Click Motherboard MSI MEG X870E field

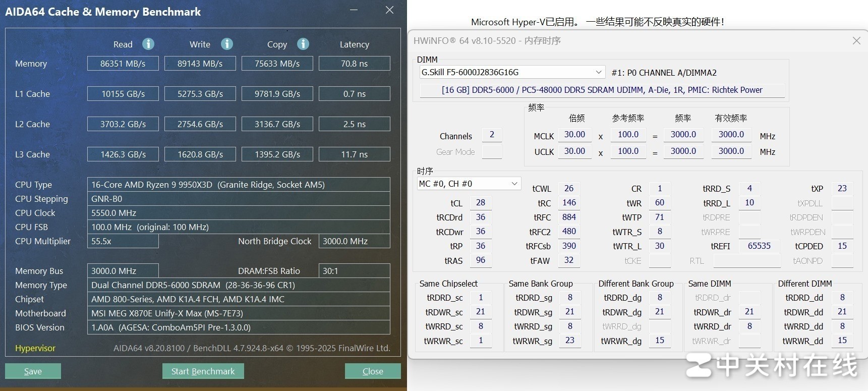point(239,313)
